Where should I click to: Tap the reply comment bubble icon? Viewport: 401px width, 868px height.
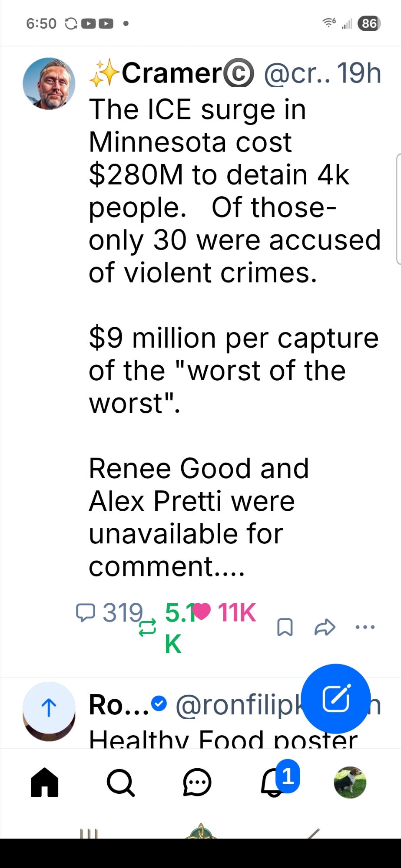86,612
